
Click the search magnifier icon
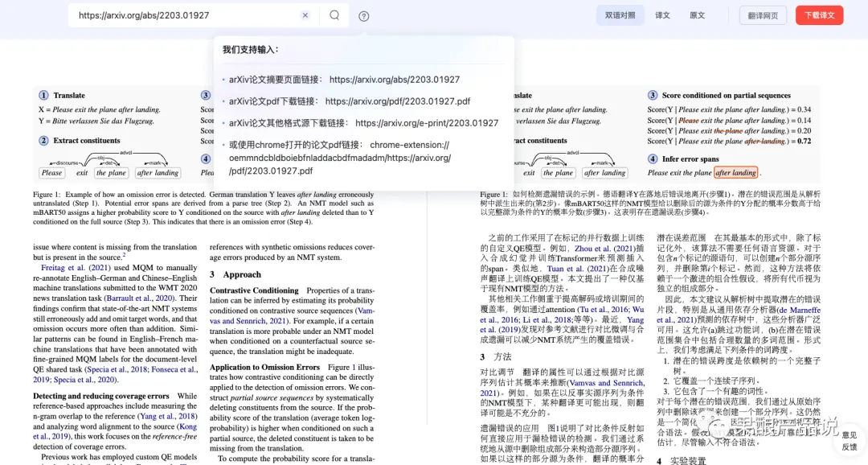pyautogui.click(x=334, y=15)
